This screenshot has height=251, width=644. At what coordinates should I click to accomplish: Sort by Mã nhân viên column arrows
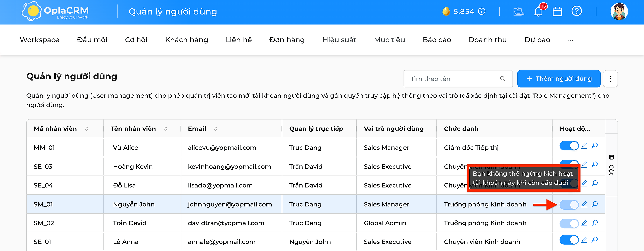87,129
